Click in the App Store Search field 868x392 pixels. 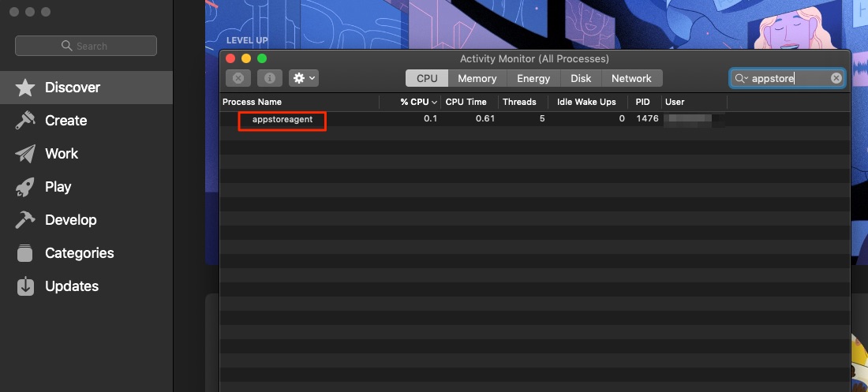(86, 46)
